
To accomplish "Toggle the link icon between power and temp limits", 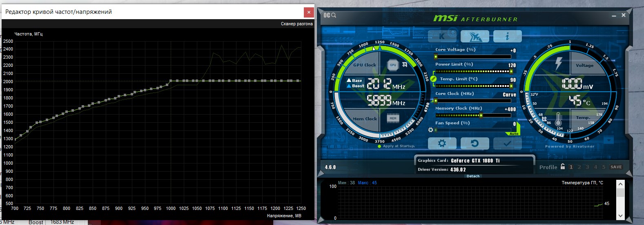I will [433, 79].
